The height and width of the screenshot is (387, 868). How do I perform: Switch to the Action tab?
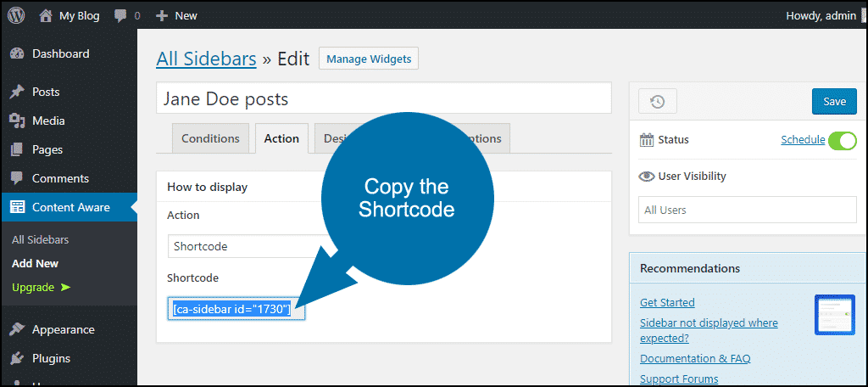(281, 138)
